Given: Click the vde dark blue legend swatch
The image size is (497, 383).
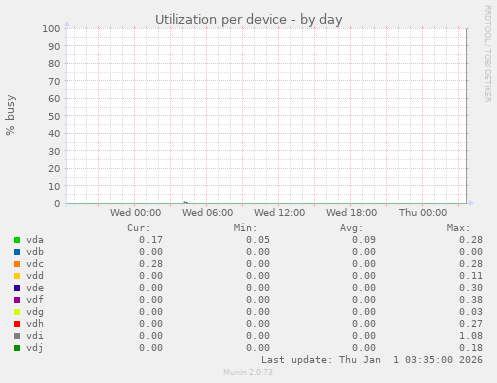Looking at the screenshot, I should [17, 288].
